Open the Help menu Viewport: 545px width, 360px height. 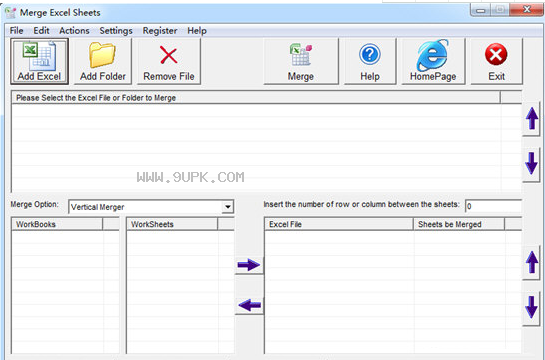(197, 31)
